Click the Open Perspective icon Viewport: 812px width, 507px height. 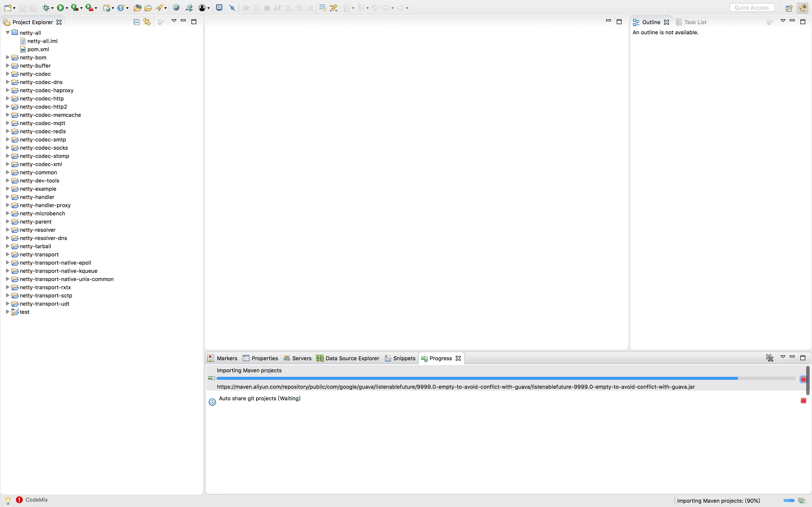(789, 8)
